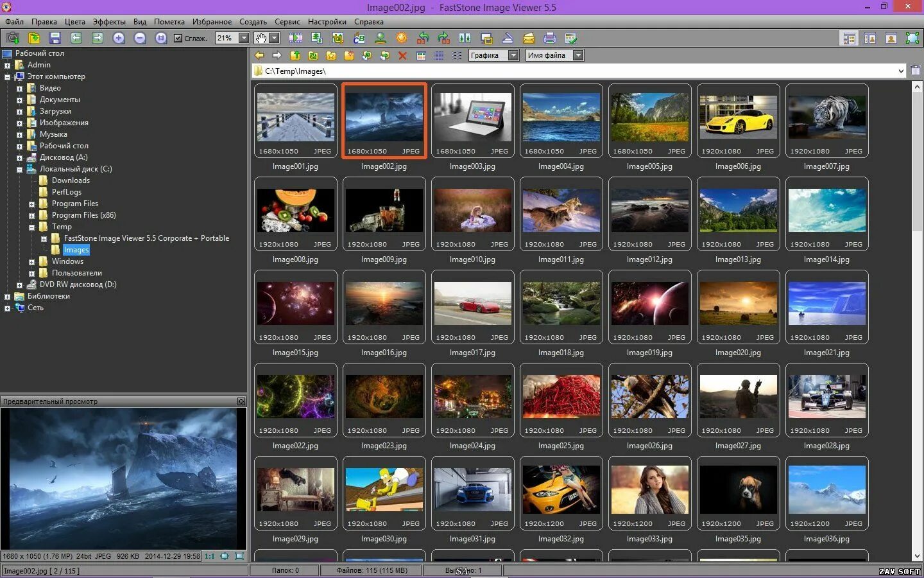
Task: Open the 21% zoom level dropdown
Action: click(244, 39)
